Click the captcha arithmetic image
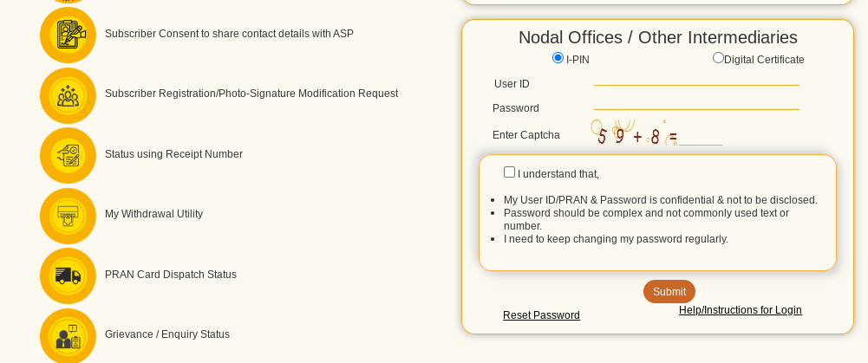This screenshot has width=868, height=363. point(633,135)
